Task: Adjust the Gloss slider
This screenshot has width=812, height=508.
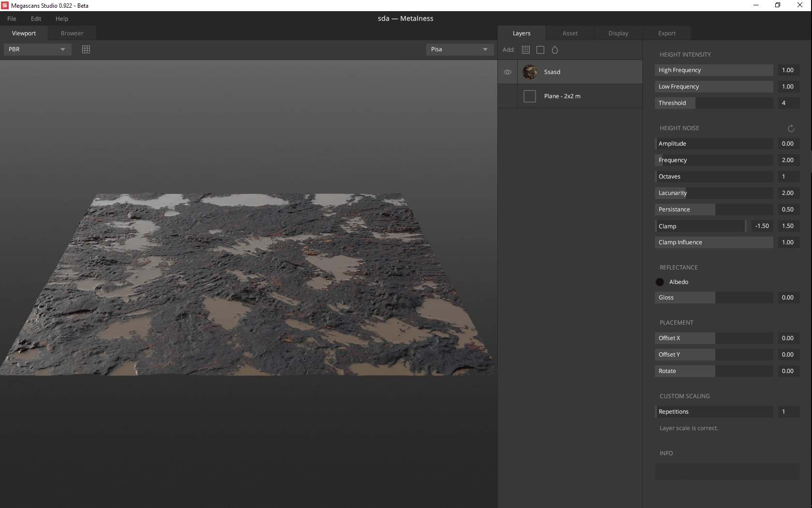Action: (x=714, y=298)
